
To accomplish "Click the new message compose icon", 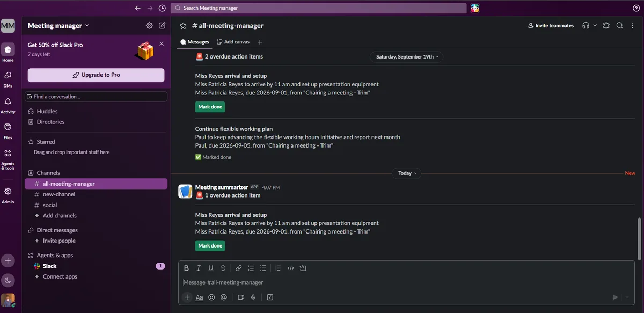I will 162,25.
